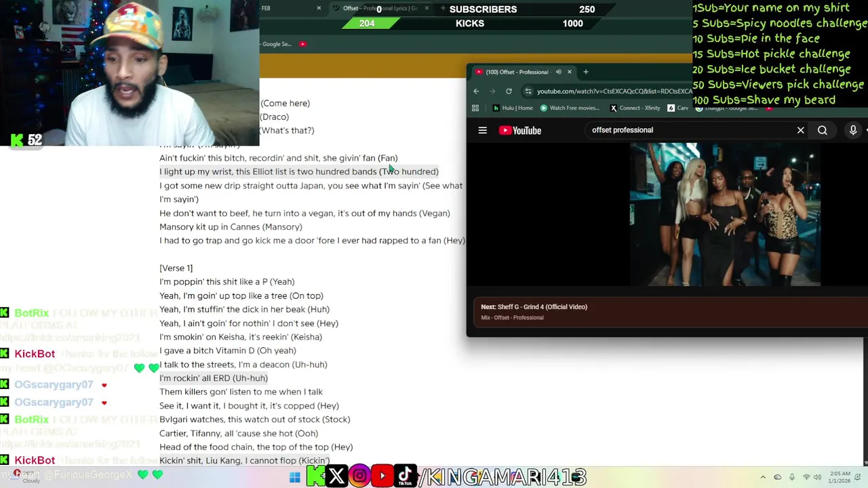
Task: Click lyric 'Kickin' shit, Liu Kang, I cannot flop'
Action: pyautogui.click(x=245, y=461)
